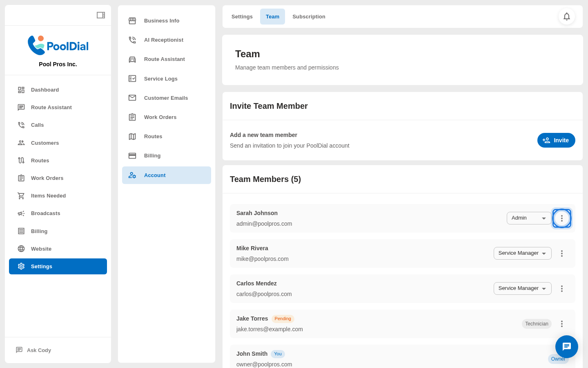Open the Admin role dropdown for Sarah Johnson

coord(529,218)
